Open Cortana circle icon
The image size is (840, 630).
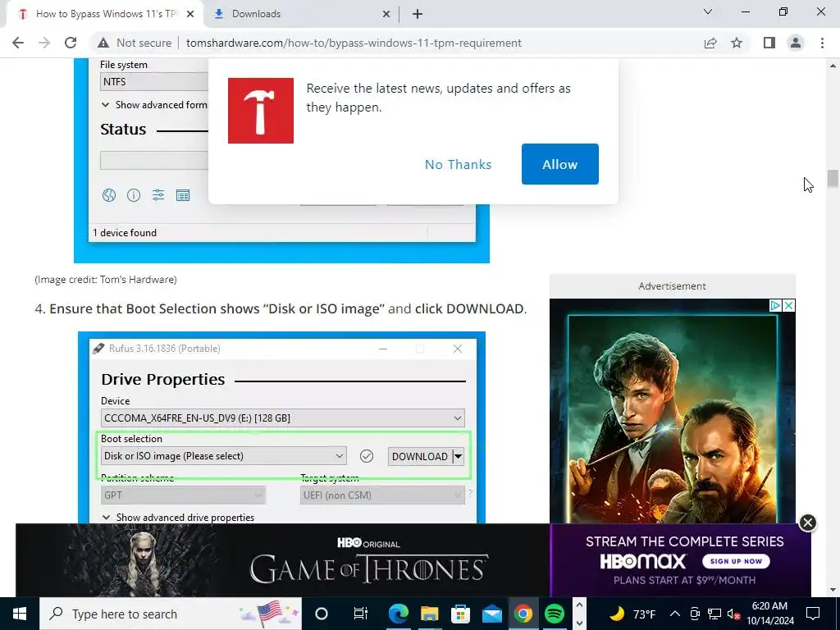click(x=322, y=614)
